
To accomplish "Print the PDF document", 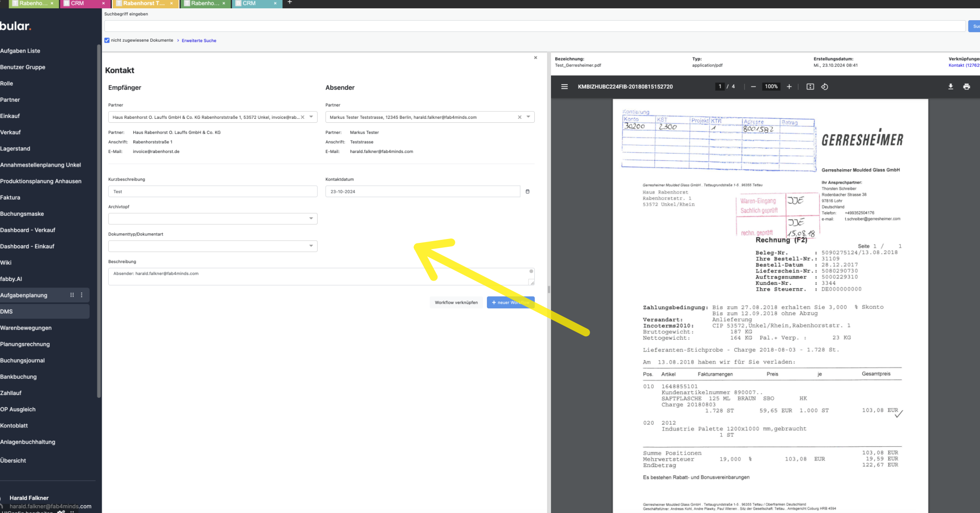I will point(966,87).
